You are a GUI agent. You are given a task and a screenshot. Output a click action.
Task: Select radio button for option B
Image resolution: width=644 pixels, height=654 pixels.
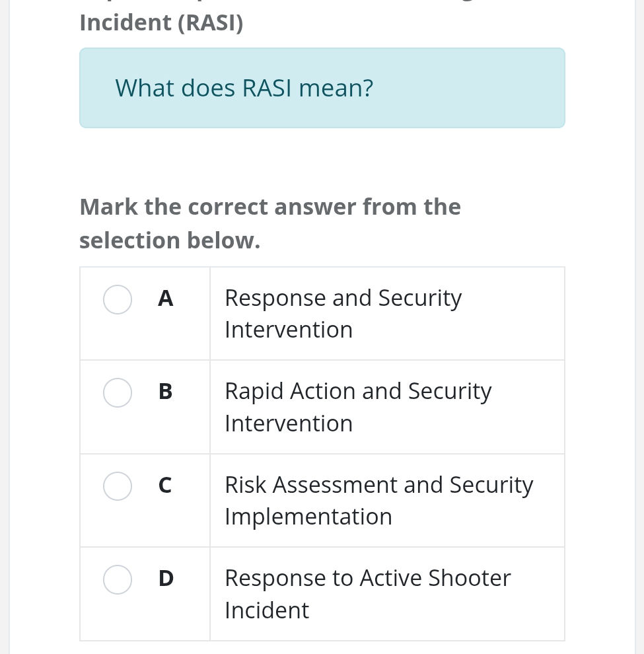point(118,392)
